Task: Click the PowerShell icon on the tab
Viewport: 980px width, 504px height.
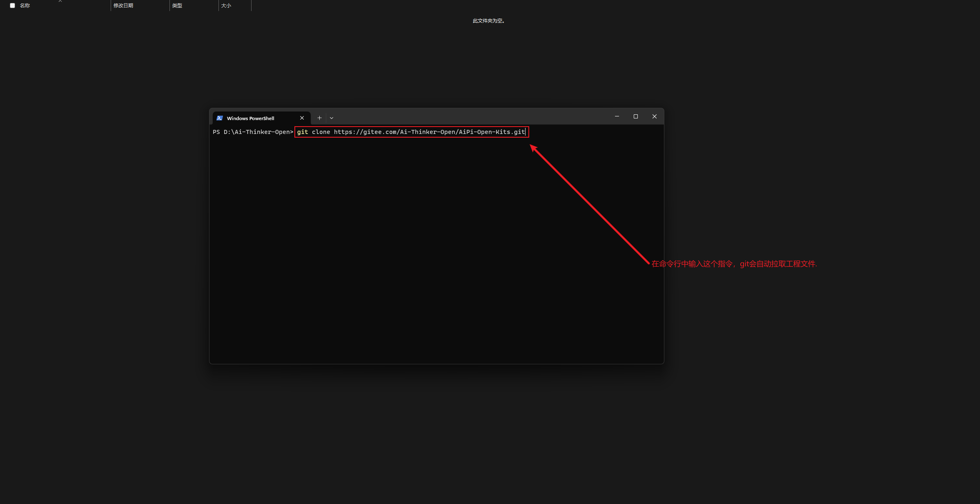Action: (x=220, y=118)
